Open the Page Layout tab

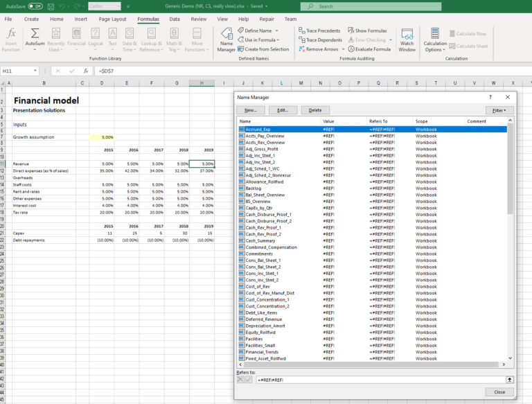coord(112,19)
